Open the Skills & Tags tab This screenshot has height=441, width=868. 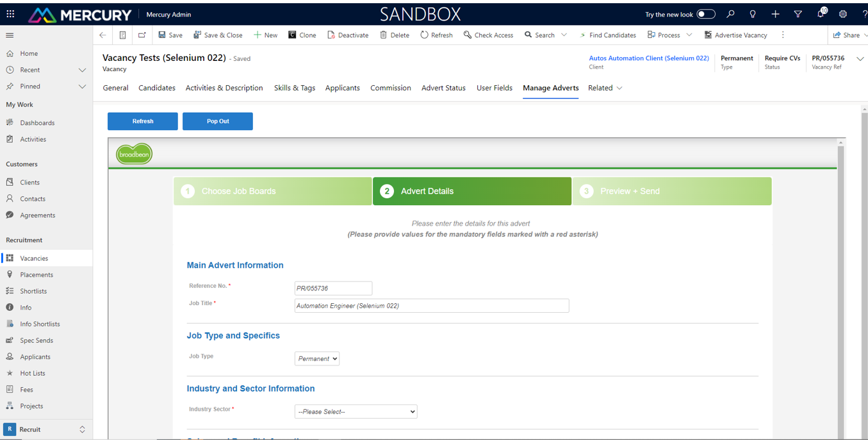(x=295, y=88)
